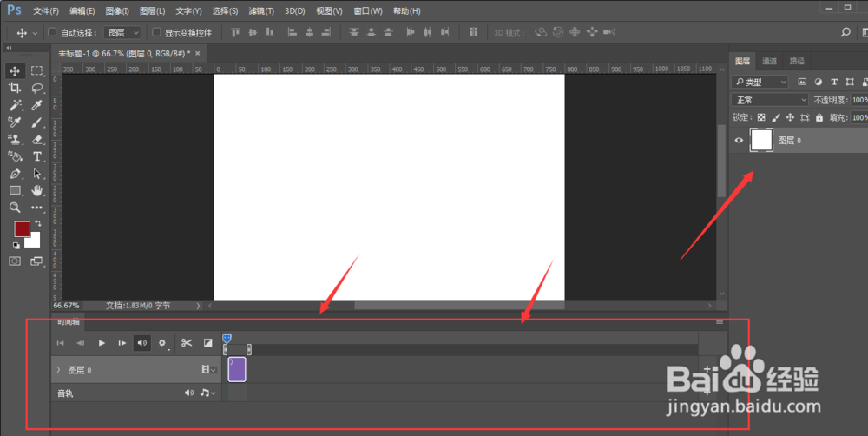868x436 pixels.
Task: Open the status bar info arrow
Action: point(198,306)
